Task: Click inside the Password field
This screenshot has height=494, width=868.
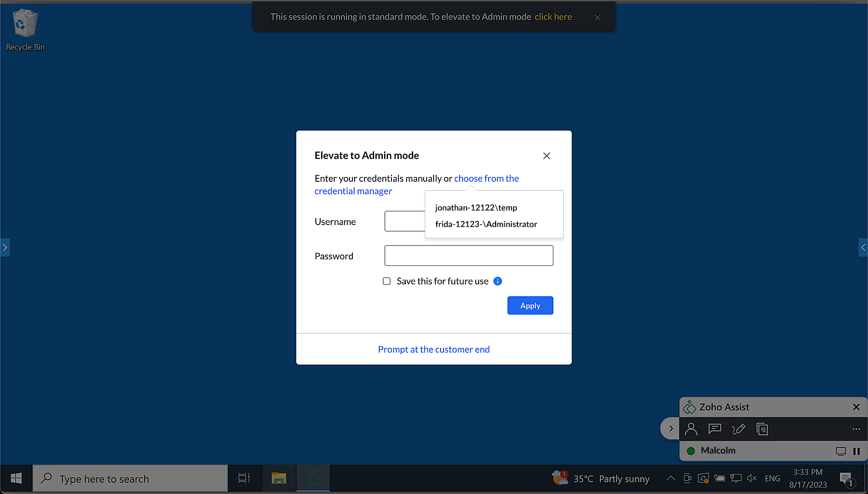Action: pyautogui.click(x=468, y=255)
